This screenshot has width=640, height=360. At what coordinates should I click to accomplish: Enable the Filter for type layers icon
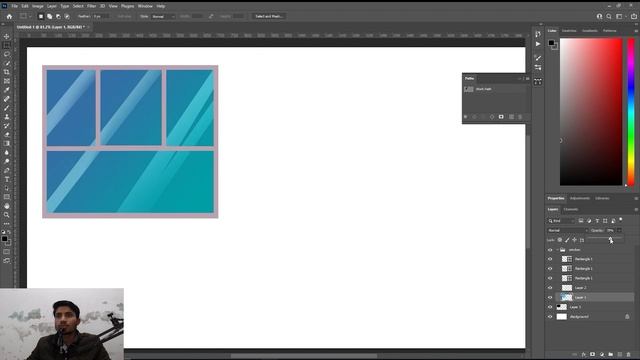(x=597, y=221)
